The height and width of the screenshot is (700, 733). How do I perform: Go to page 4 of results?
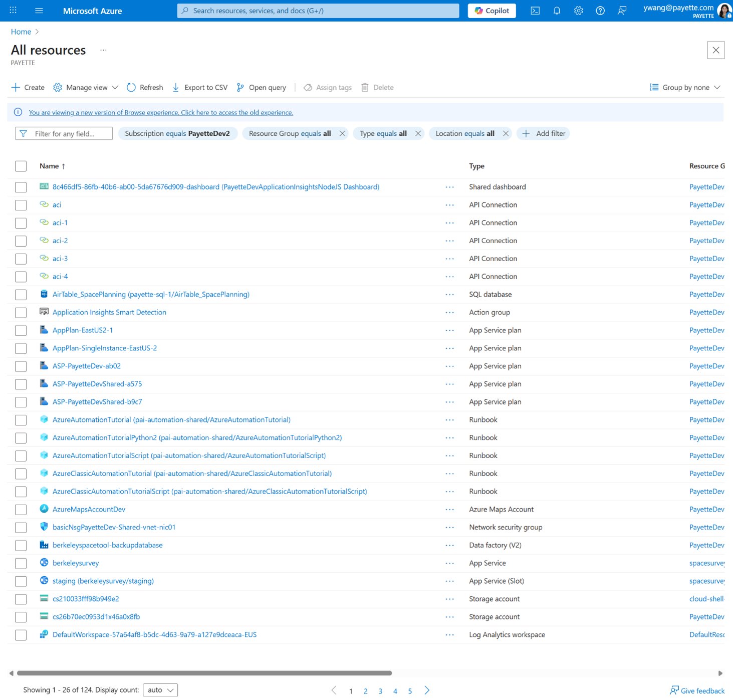(x=395, y=691)
